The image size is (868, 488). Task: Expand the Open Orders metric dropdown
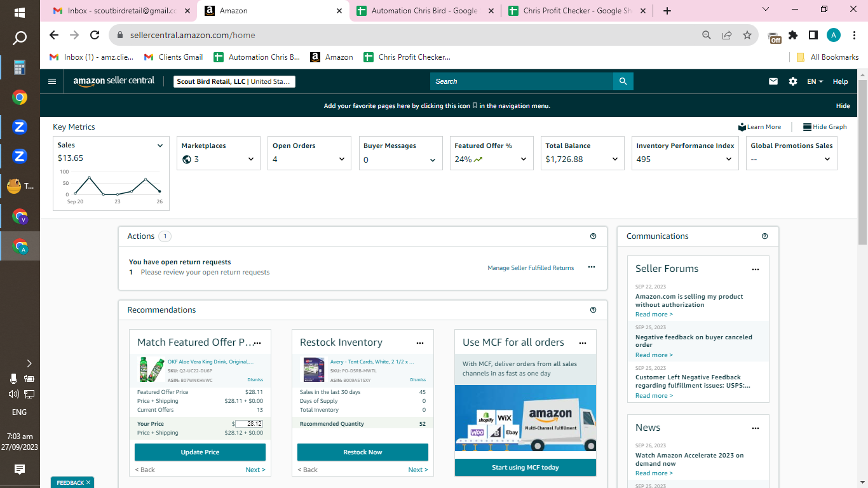pyautogui.click(x=342, y=159)
